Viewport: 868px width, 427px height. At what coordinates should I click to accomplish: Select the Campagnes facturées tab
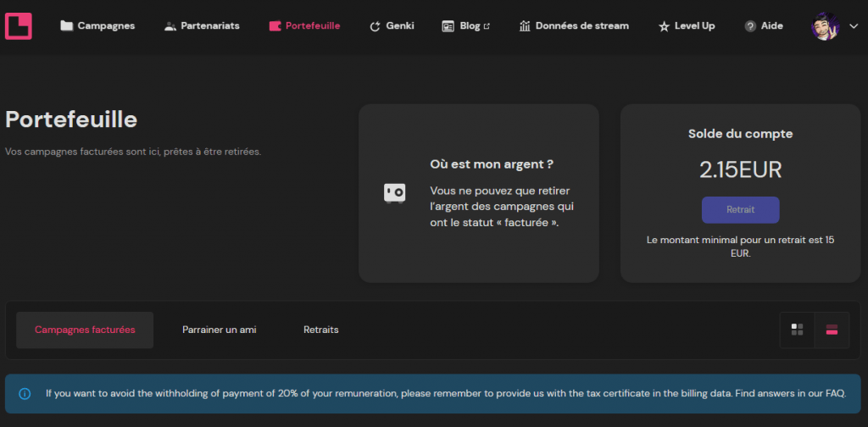point(85,330)
